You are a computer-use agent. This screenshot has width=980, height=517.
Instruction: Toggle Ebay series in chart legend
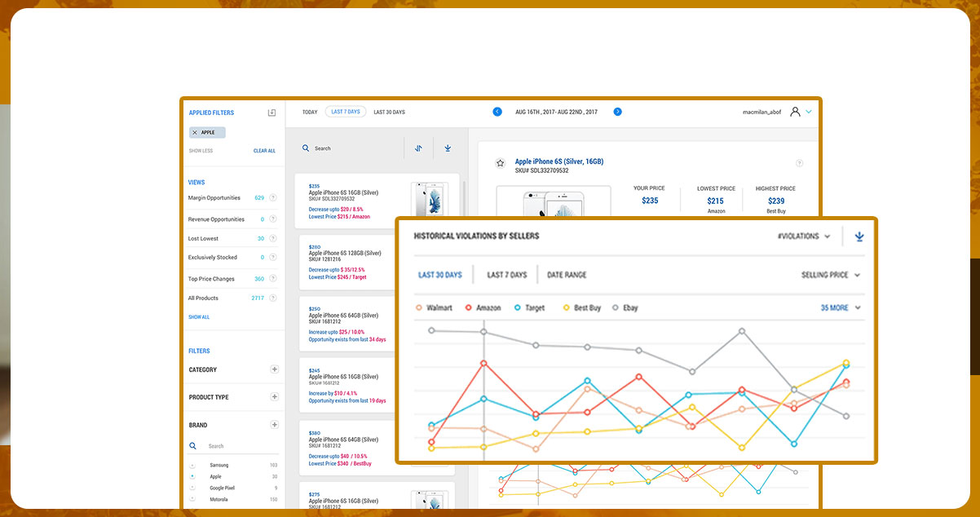pos(625,307)
